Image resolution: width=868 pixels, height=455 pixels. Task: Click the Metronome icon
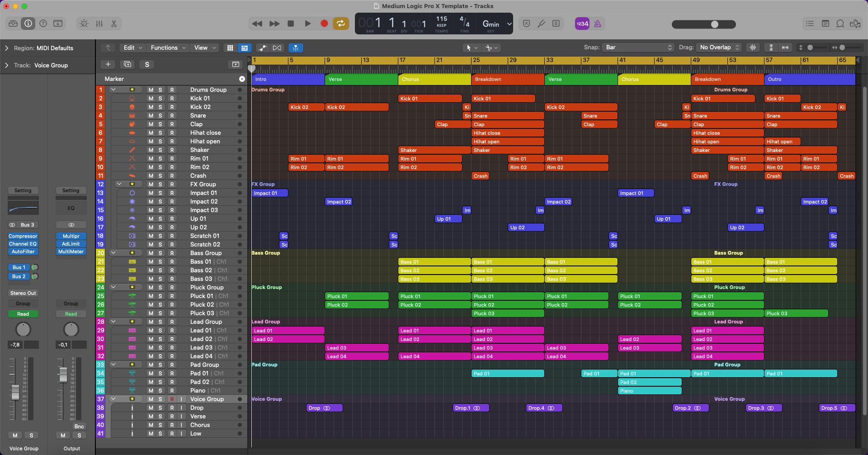coord(598,24)
